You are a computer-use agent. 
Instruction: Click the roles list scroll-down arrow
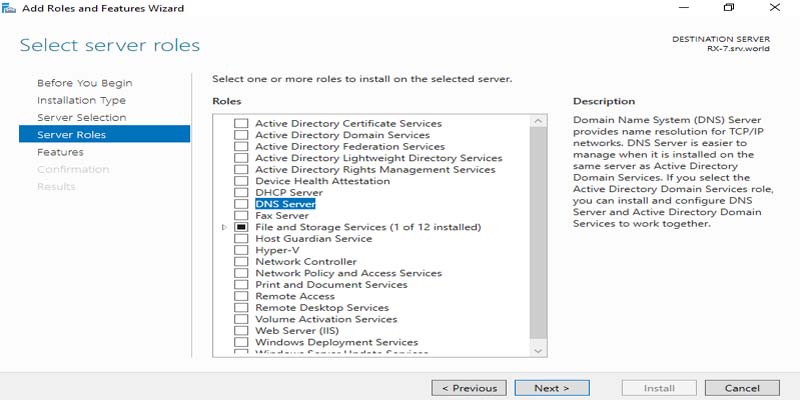538,351
